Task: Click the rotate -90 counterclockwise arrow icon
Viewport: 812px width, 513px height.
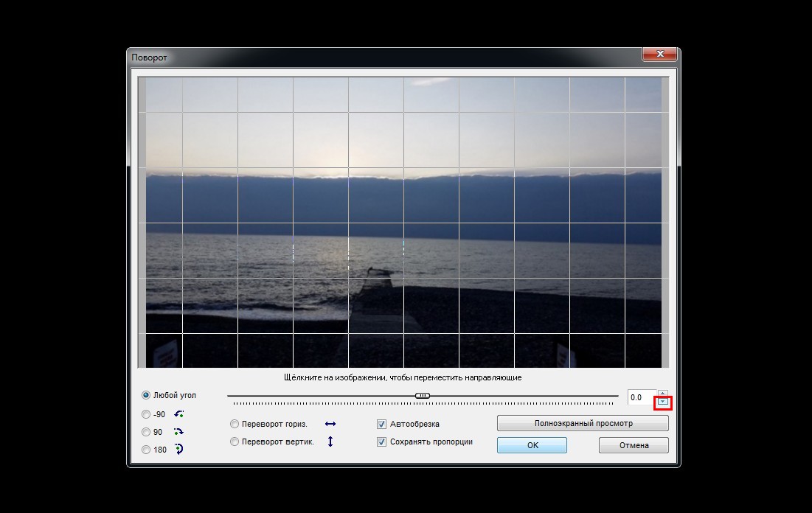Action: [x=178, y=414]
